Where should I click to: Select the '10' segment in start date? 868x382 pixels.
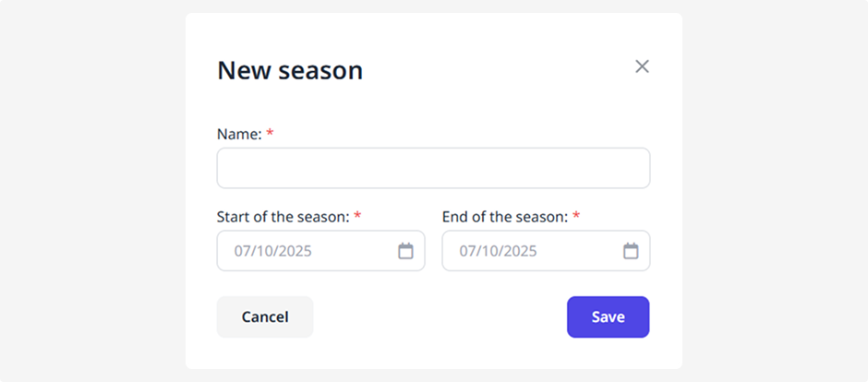tap(265, 251)
